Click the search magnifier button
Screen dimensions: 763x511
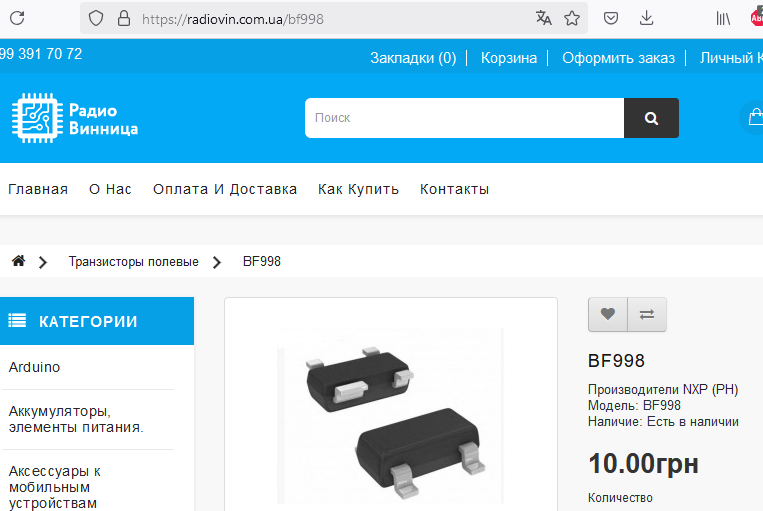[x=651, y=118]
